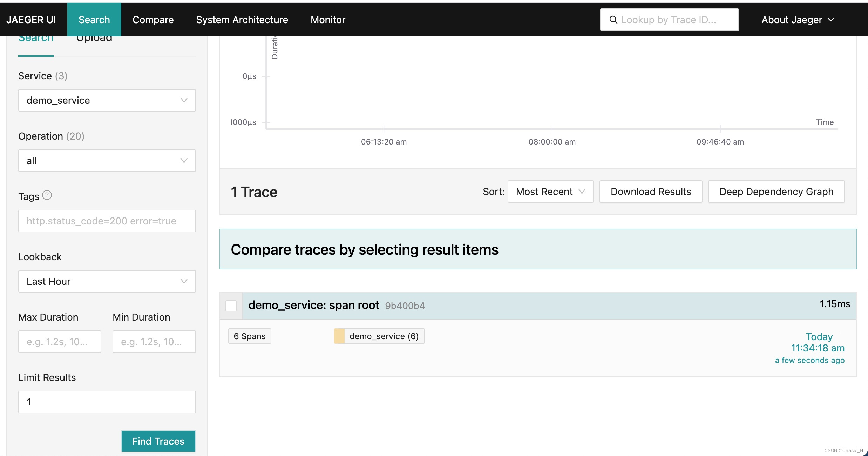Click the Download Results icon
This screenshot has width=868, height=456.
pyautogui.click(x=650, y=191)
